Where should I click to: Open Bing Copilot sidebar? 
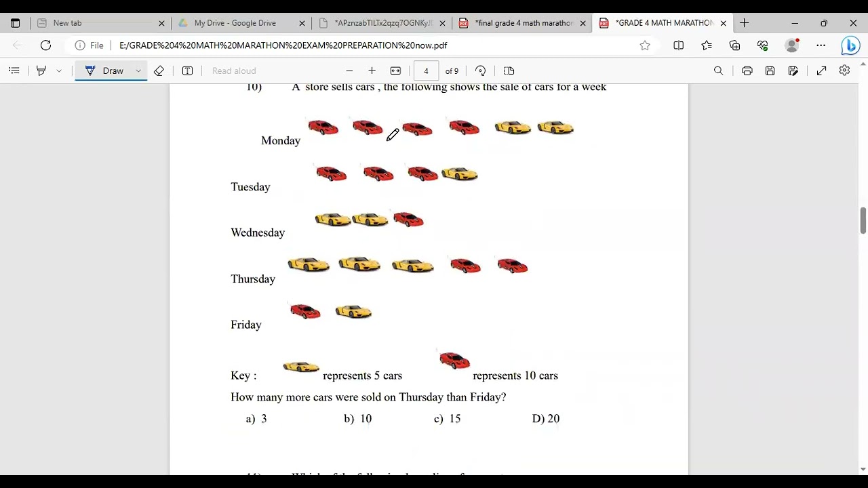click(x=850, y=45)
